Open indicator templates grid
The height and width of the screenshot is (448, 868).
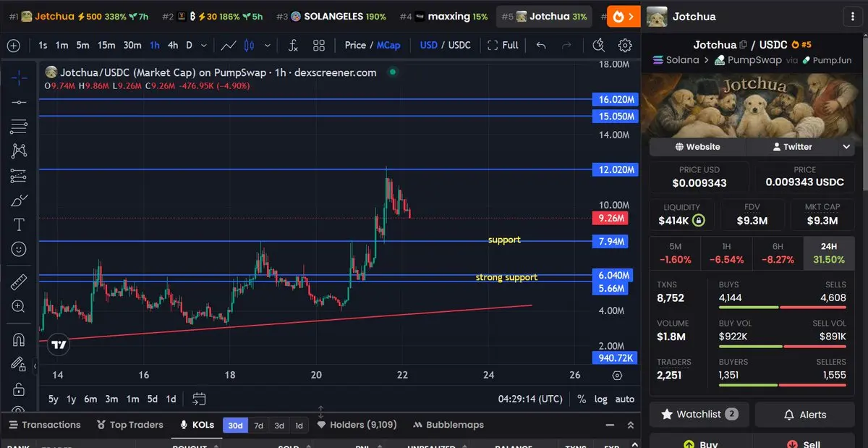click(x=319, y=46)
